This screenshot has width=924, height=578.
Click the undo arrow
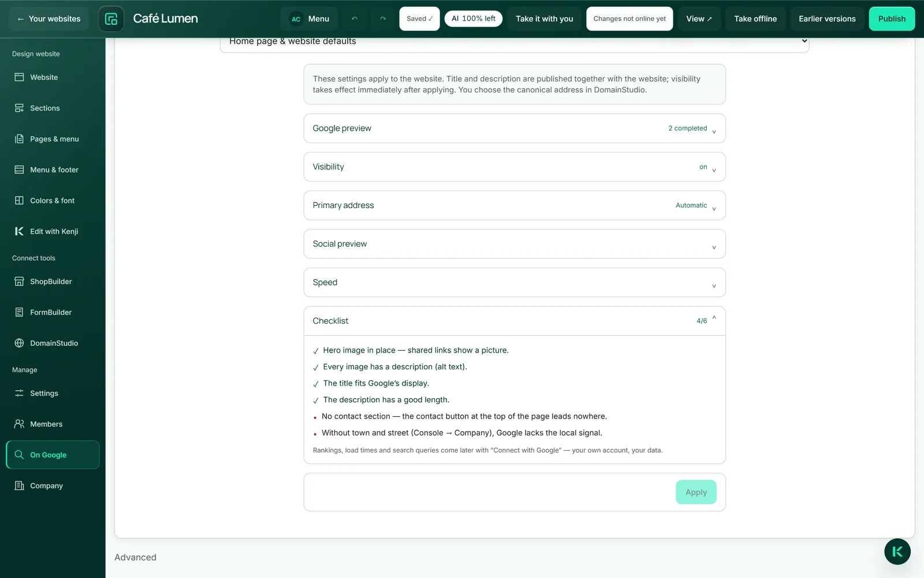(x=355, y=18)
